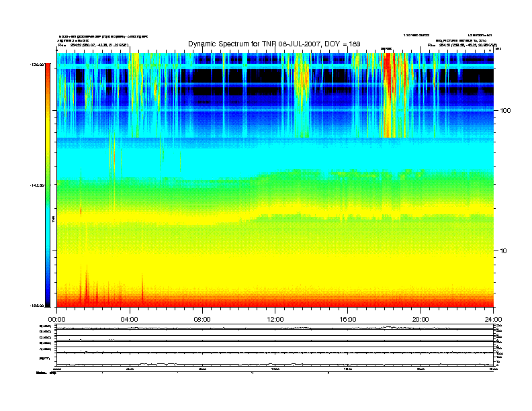
Task: Click the 20:00 time axis label
Action: tap(420, 320)
